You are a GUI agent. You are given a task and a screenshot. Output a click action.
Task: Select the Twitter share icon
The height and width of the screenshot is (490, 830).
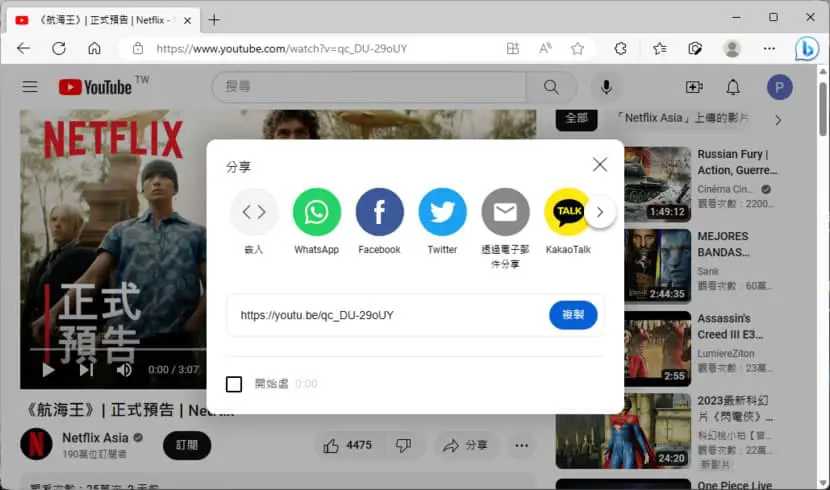[443, 212]
